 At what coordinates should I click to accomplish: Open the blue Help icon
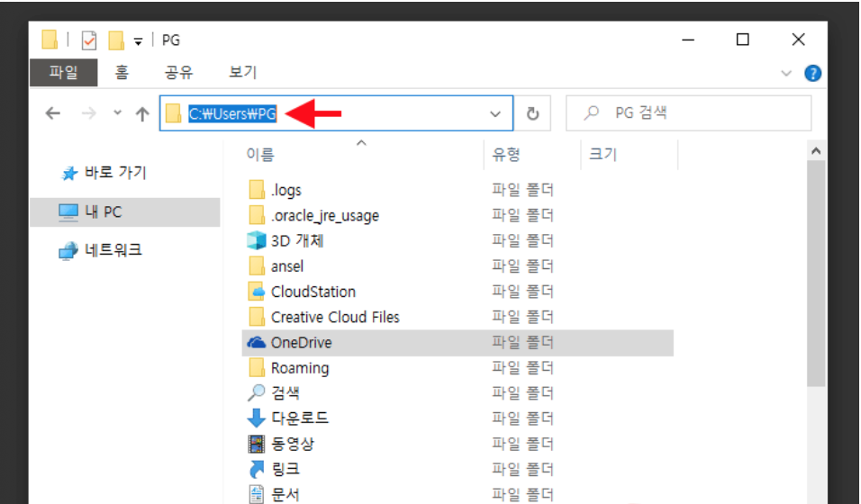[812, 73]
